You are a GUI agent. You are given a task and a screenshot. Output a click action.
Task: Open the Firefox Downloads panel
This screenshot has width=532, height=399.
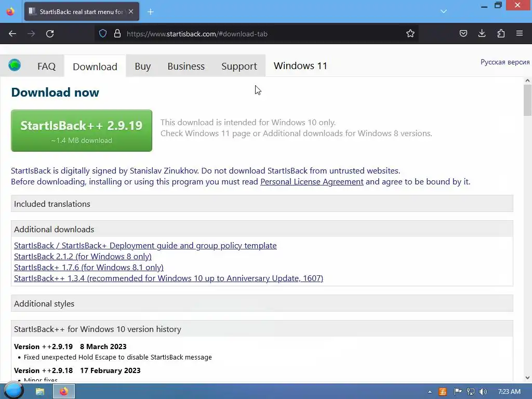(482, 34)
